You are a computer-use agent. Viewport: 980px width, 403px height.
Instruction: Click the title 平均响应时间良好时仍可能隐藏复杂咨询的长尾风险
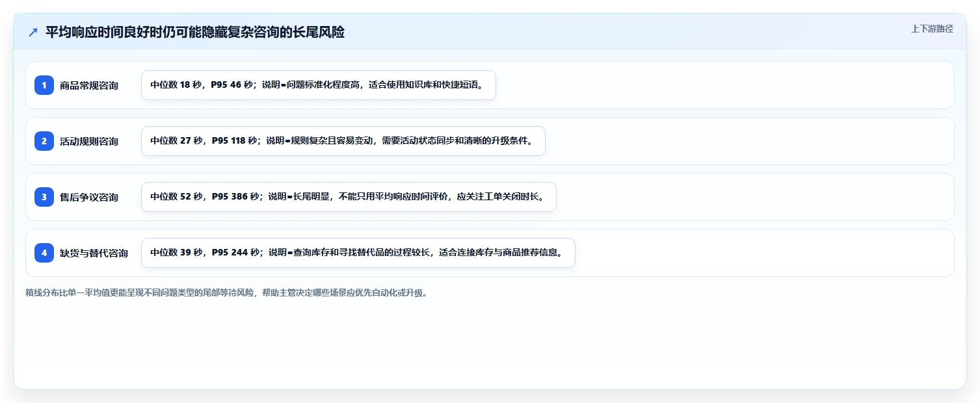pos(195,32)
